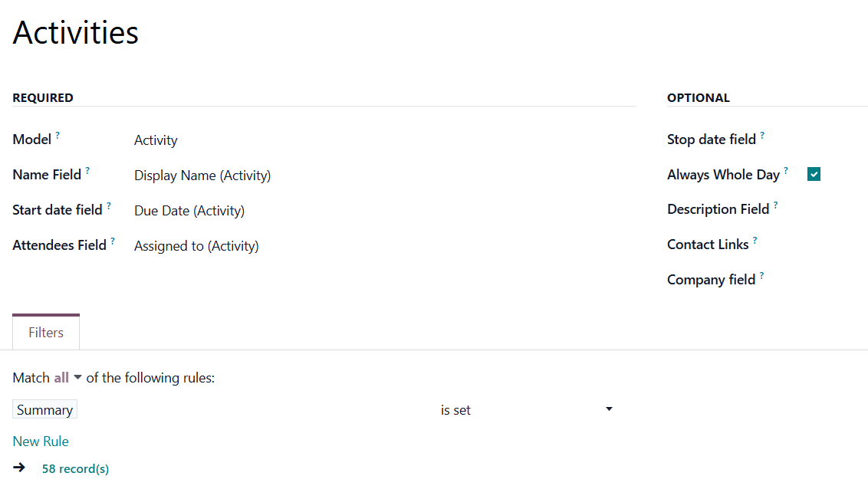Show the Company field help tooltip icon
Screen dimensions: 868x499
[761, 276]
